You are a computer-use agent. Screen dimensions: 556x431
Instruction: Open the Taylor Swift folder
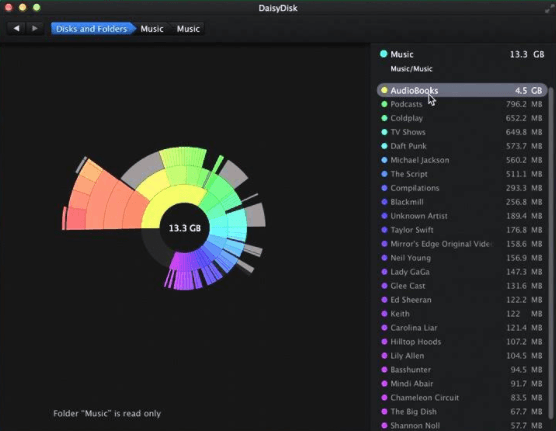462,230
